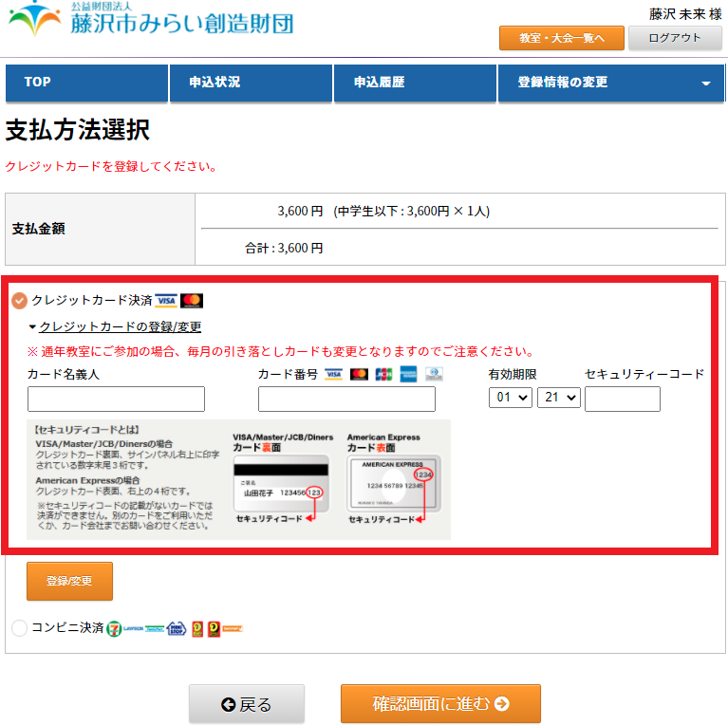Collapse the クレジットカードの登録/変更 section
728x725 pixels.
coord(120,326)
